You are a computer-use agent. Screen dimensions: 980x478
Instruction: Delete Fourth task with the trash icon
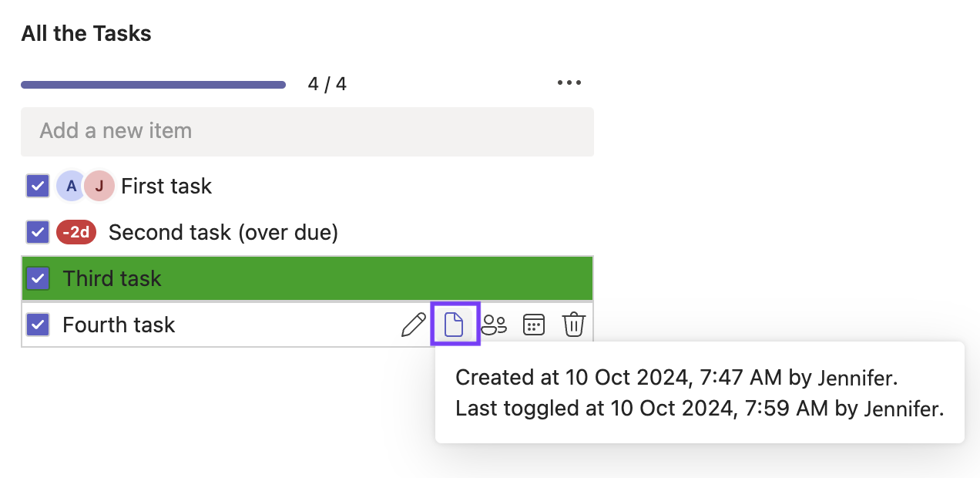[574, 325]
